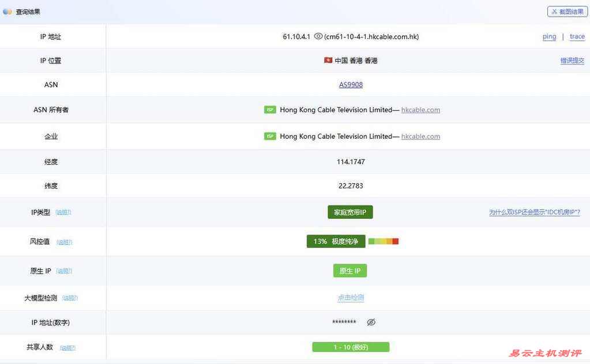
Task: Click the ASN row label
Action: pyautogui.click(x=51, y=85)
